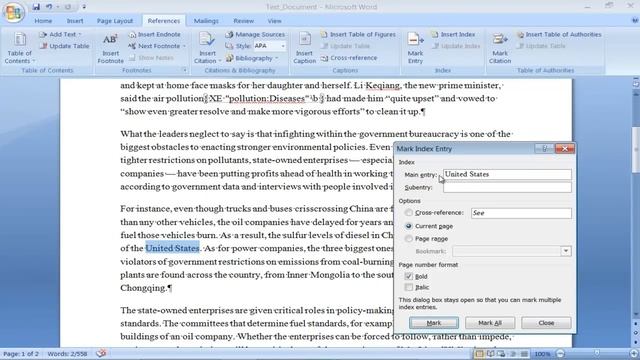The image size is (640, 360).
Task: Open the Review tab
Action: tap(244, 21)
